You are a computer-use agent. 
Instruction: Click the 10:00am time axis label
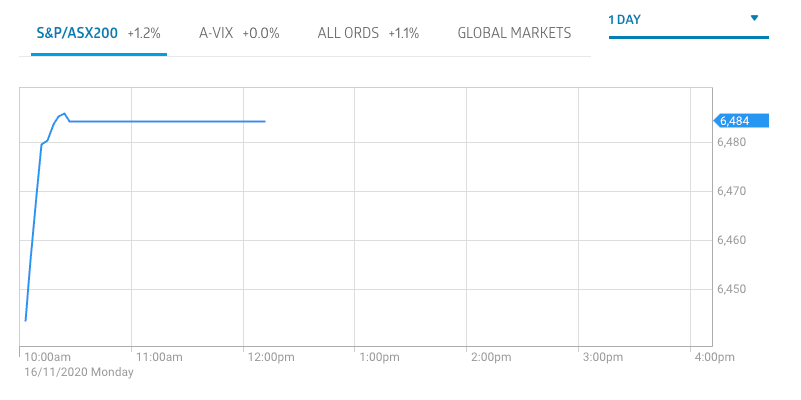point(47,357)
